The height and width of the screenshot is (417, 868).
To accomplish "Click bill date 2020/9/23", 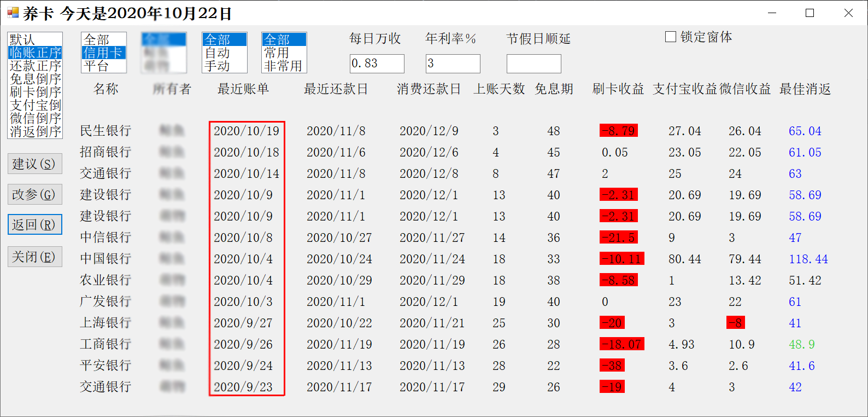I will coord(243,387).
